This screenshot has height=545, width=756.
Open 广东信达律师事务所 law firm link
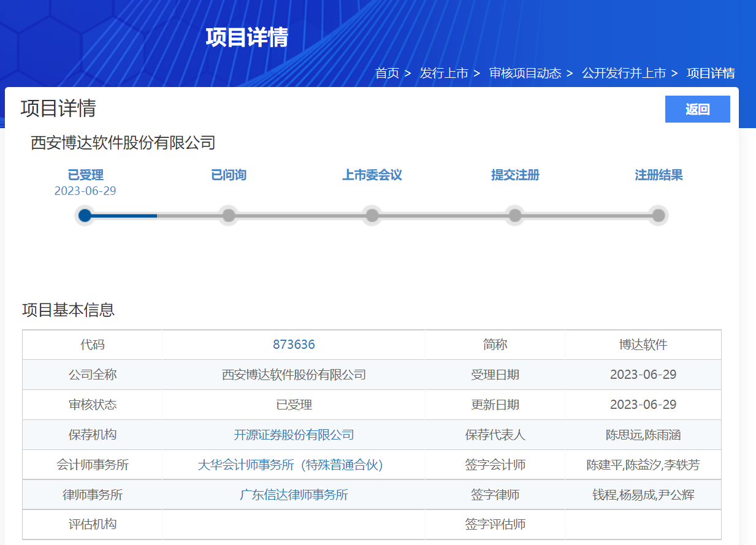pyautogui.click(x=294, y=495)
